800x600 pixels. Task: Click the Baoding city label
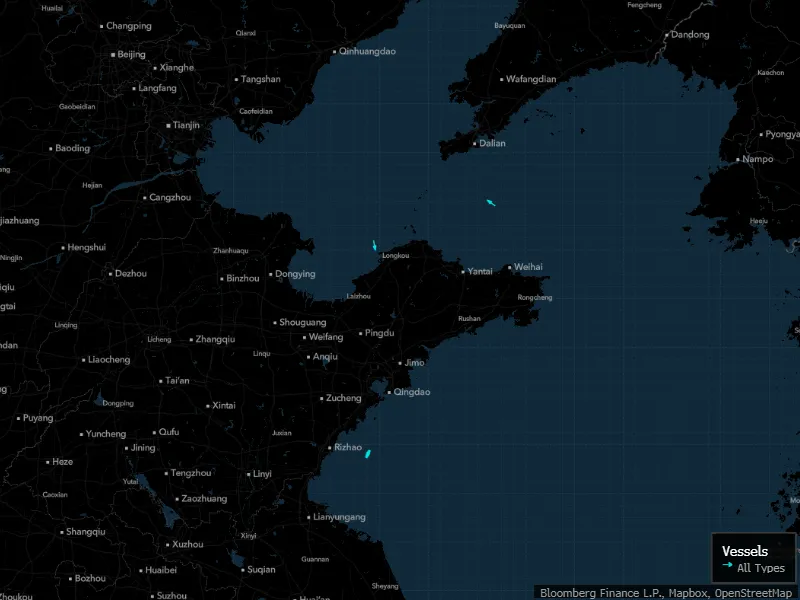(x=72, y=148)
